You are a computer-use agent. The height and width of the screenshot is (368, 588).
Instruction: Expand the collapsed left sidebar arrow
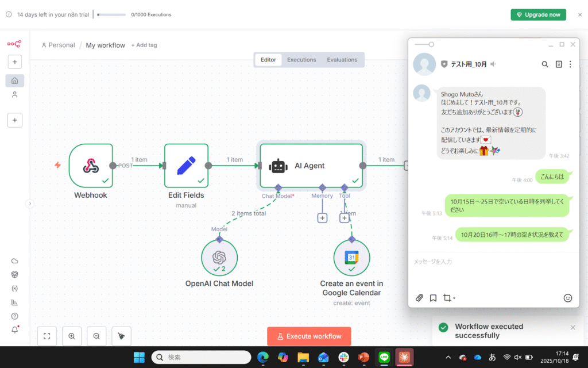pos(30,204)
